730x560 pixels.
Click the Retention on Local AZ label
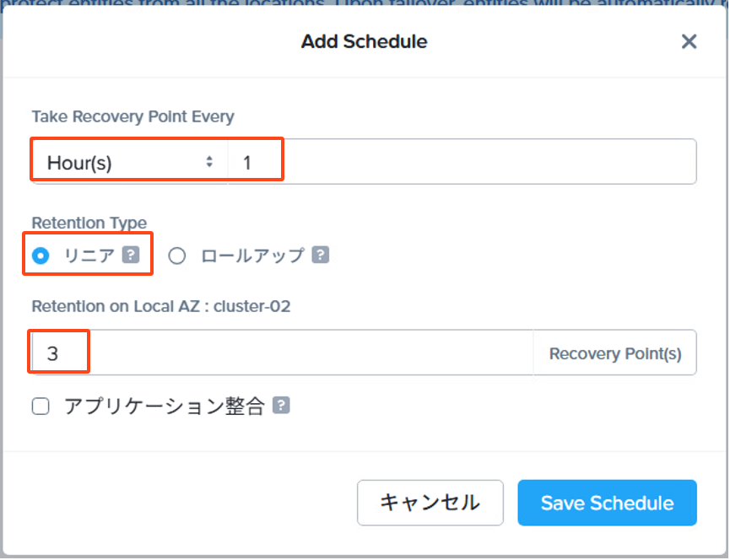pos(161,306)
